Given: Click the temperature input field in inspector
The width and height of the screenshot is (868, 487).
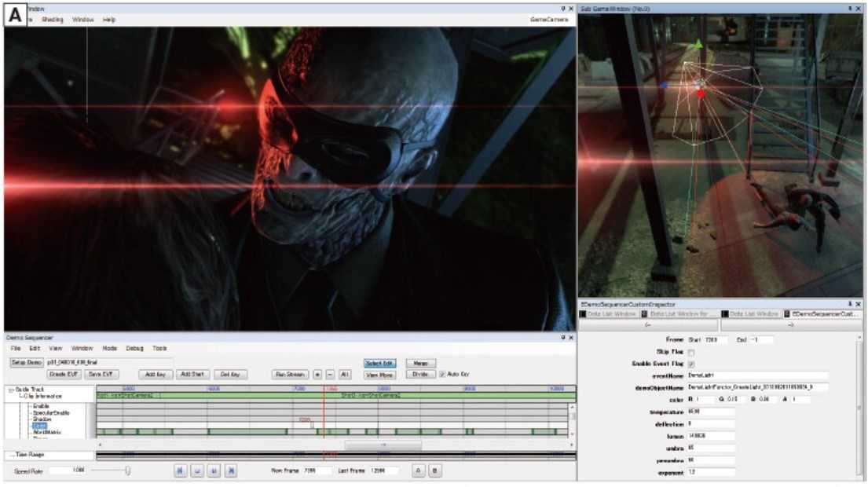Looking at the screenshot, I should tap(711, 412).
